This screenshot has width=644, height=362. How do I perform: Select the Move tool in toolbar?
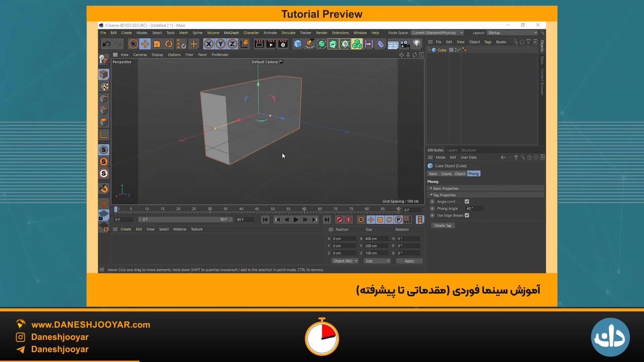(x=145, y=44)
